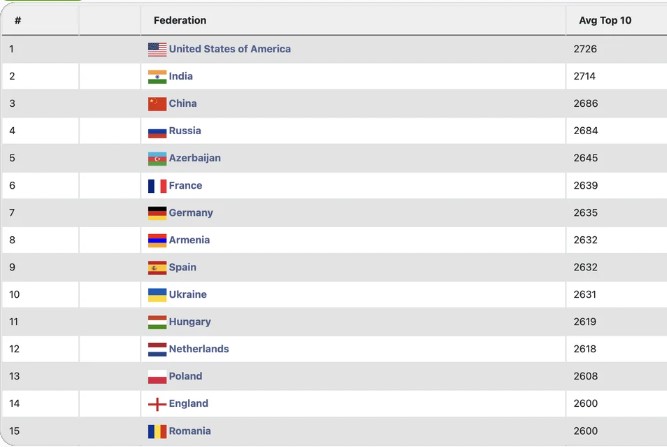Click the Netherlands flag icon
Viewport: 667px width, 447px height.
(157, 349)
